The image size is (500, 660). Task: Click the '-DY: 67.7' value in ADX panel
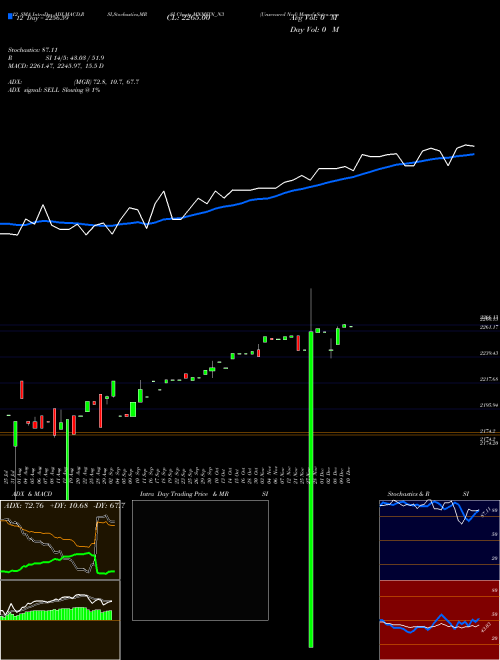(x=108, y=506)
